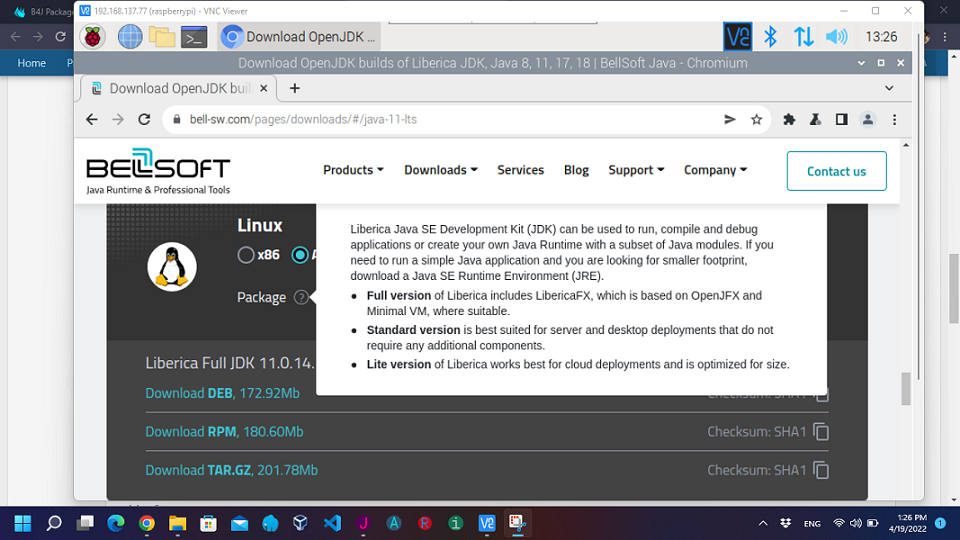Share this page via the send icon
The height and width of the screenshot is (540, 960).
coord(730,119)
